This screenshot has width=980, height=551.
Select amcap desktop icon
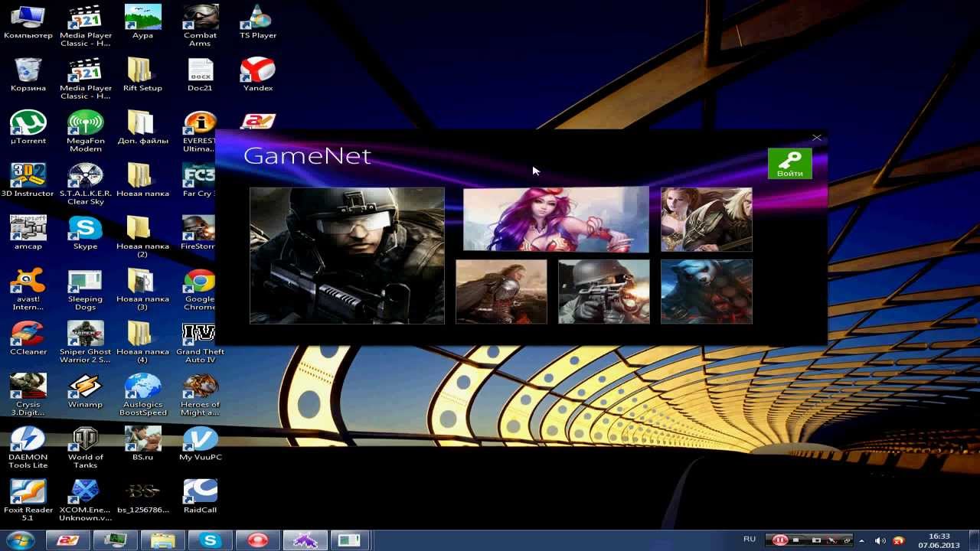[x=28, y=233]
